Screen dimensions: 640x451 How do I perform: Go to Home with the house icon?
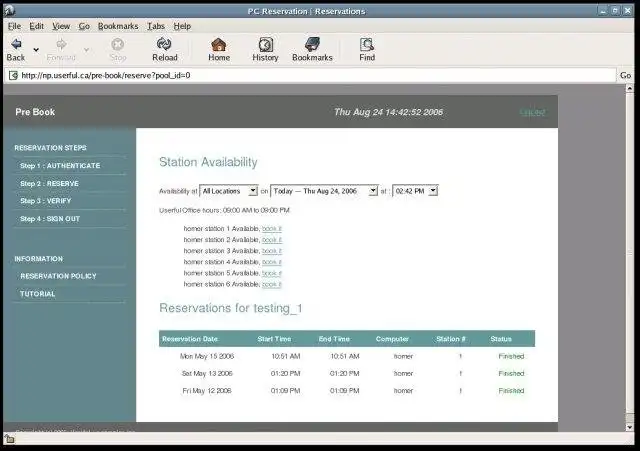(219, 44)
